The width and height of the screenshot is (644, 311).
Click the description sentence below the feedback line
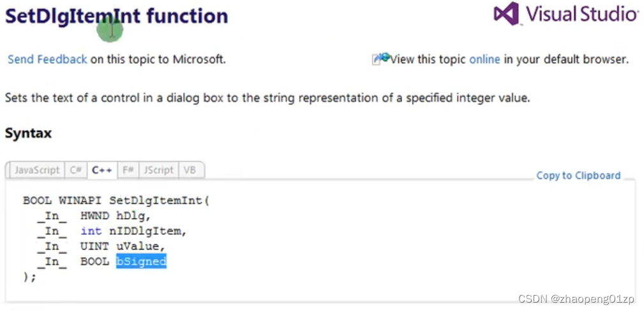[x=267, y=98]
